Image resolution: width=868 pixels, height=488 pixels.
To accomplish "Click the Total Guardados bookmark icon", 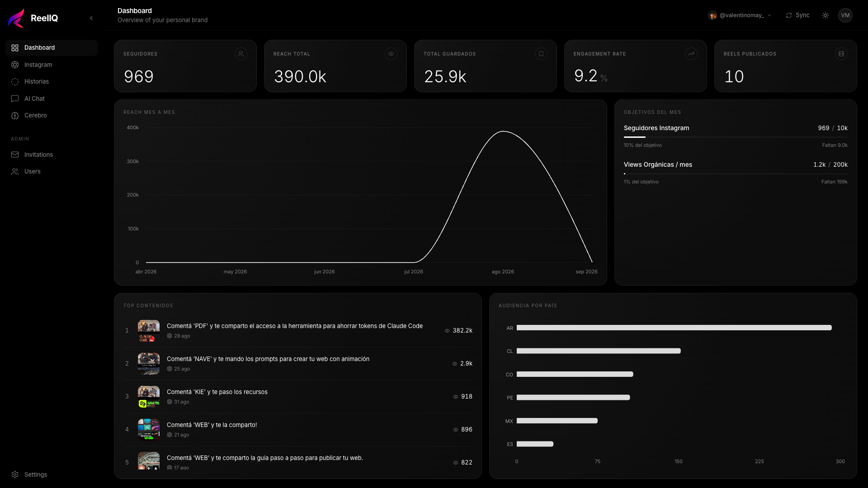I will [x=541, y=54].
